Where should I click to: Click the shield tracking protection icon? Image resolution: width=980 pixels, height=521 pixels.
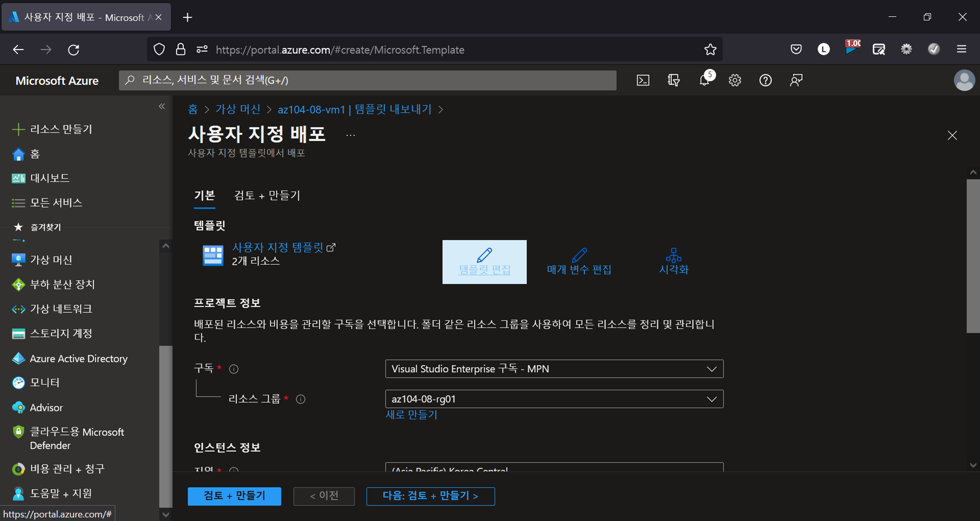(x=159, y=50)
